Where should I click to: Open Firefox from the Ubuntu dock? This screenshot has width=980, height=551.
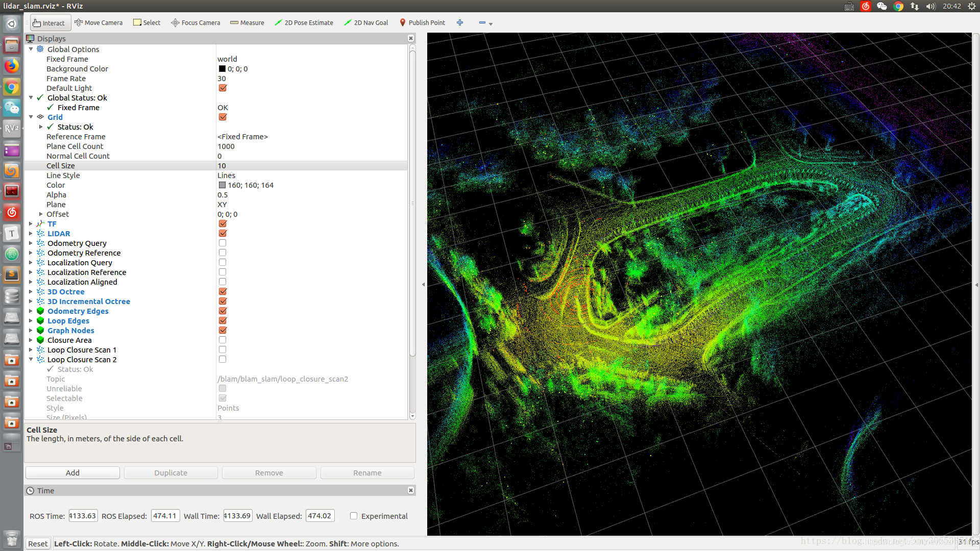click(11, 66)
